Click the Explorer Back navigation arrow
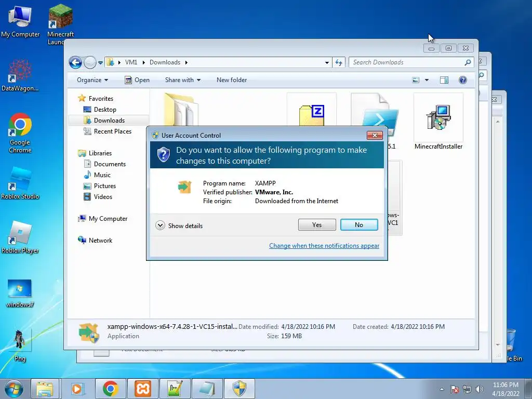Image resolution: width=532 pixels, height=399 pixels. coord(75,62)
